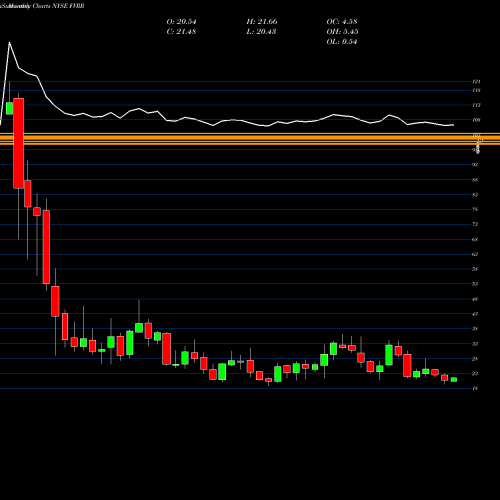Click the close value C: 21.48
The image size is (500, 500).
pyautogui.click(x=181, y=32)
